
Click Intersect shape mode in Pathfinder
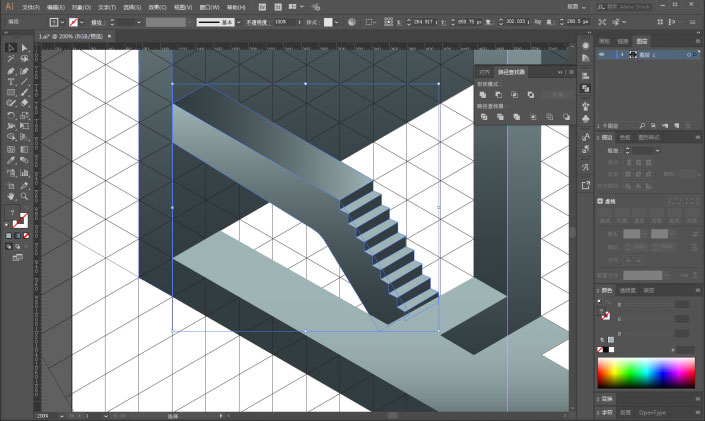(514, 94)
